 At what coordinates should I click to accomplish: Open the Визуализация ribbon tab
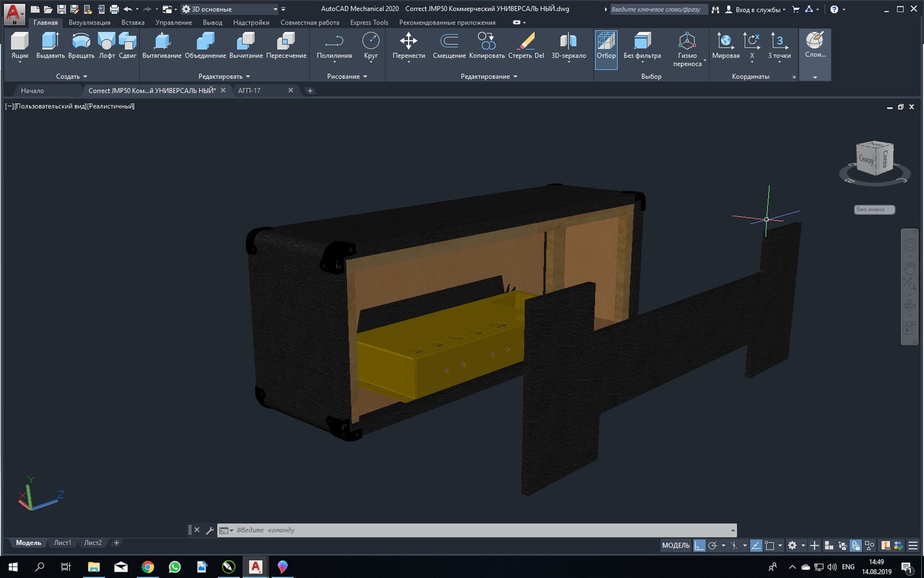(90, 22)
